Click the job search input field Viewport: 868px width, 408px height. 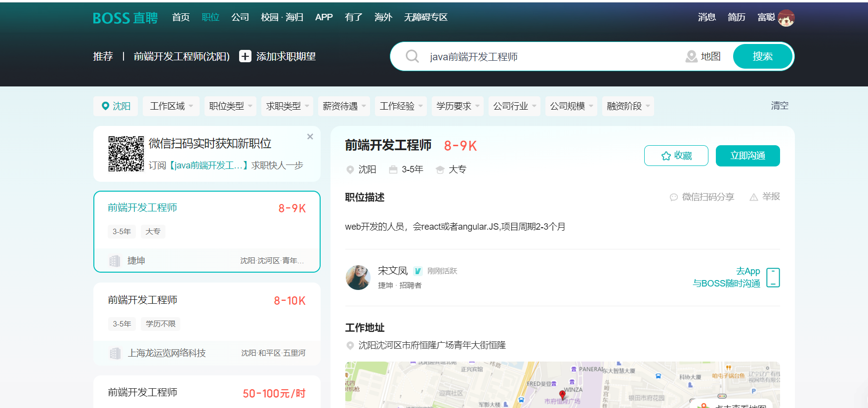coord(548,57)
